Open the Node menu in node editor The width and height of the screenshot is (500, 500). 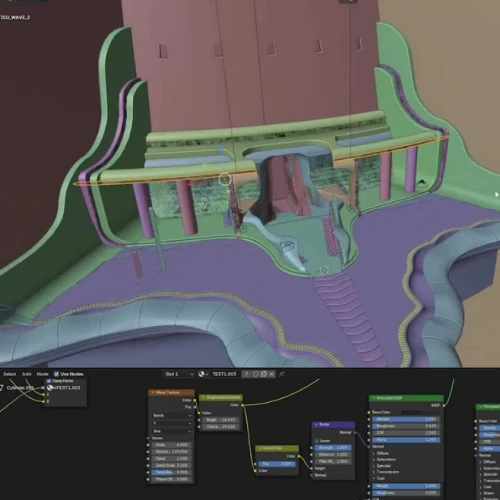(x=43, y=374)
